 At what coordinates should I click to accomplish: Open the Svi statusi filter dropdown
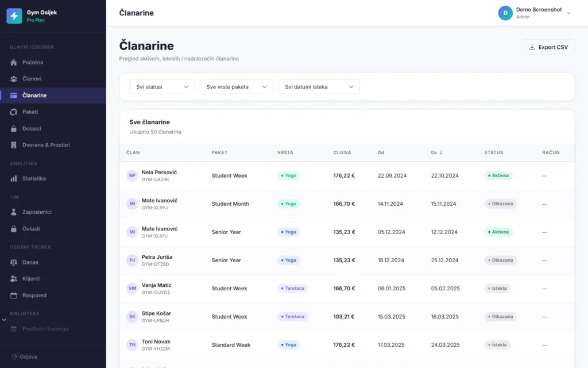(x=162, y=87)
